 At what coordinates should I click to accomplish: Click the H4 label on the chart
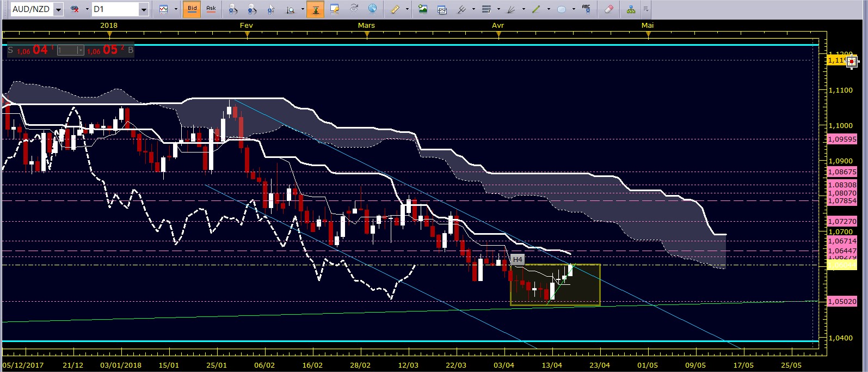tap(518, 259)
